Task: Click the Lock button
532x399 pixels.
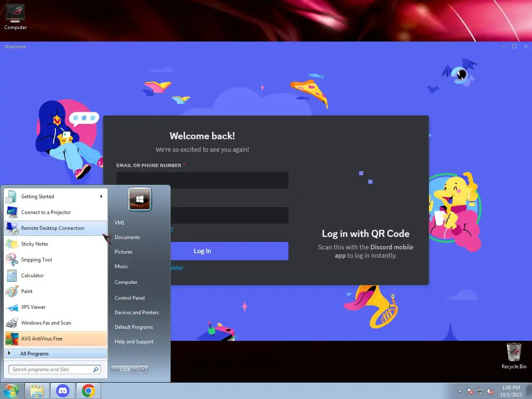Action: pyautogui.click(x=125, y=369)
